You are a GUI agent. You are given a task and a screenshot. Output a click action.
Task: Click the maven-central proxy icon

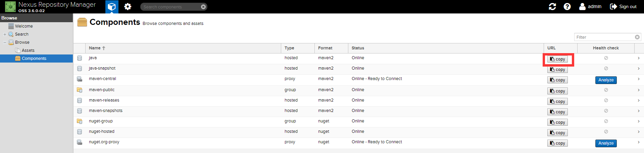tap(80, 79)
